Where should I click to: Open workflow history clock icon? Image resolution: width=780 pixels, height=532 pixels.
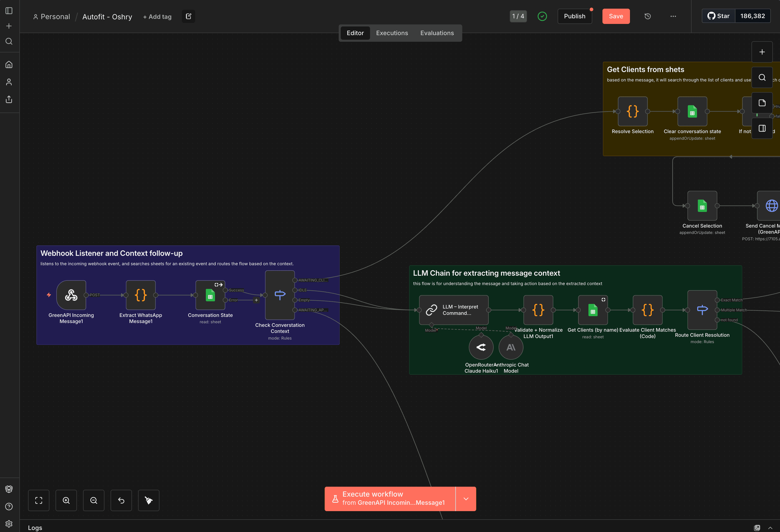(648, 16)
